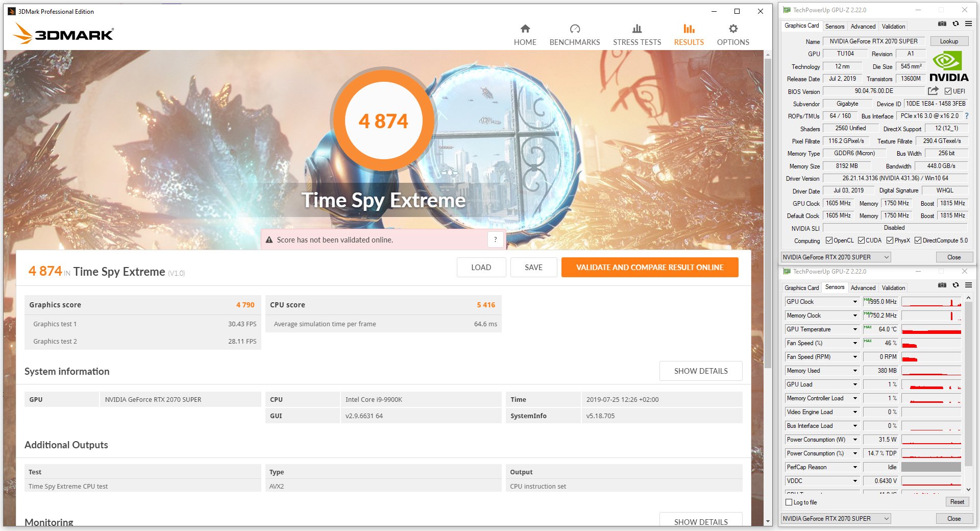Screen dimensions: 980x531
Task: Click the NVIDIA logo in GPU-Z
Action: click(948, 67)
